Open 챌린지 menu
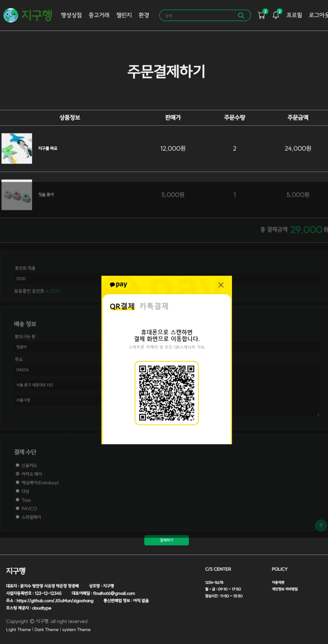Image resolution: width=328 pixels, height=644 pixels. tap(124, 15)
